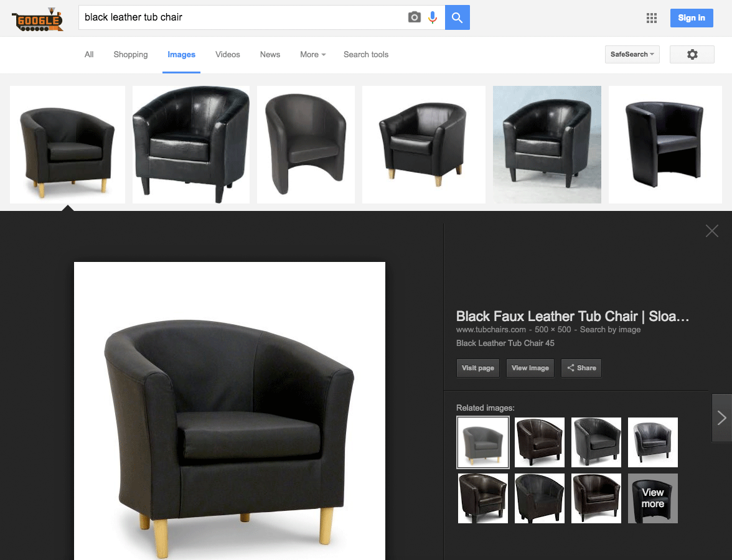The width and height of the screenshot is (732, 560).
Task: Click the large chair preview image
Action: click(230, 411)
